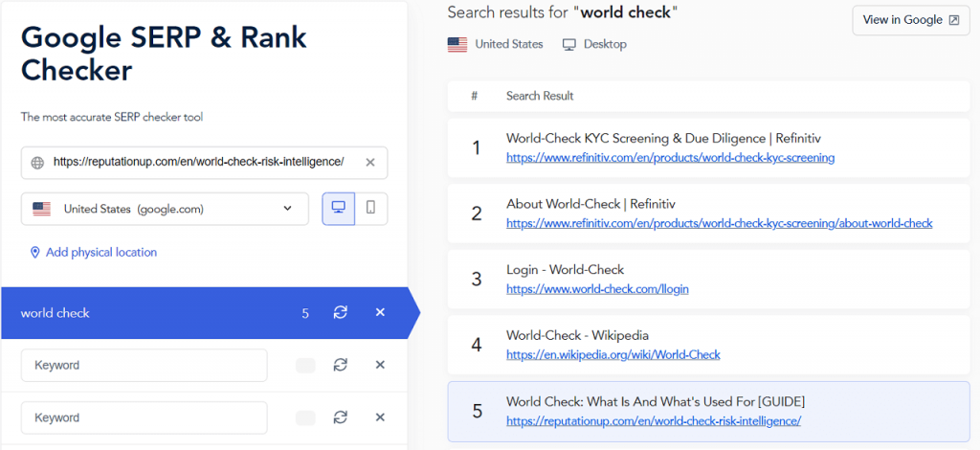The height and width of the screenshot is (450, 980).
Task: Remove the second empty Keyword row
Action: pos(380,417)
